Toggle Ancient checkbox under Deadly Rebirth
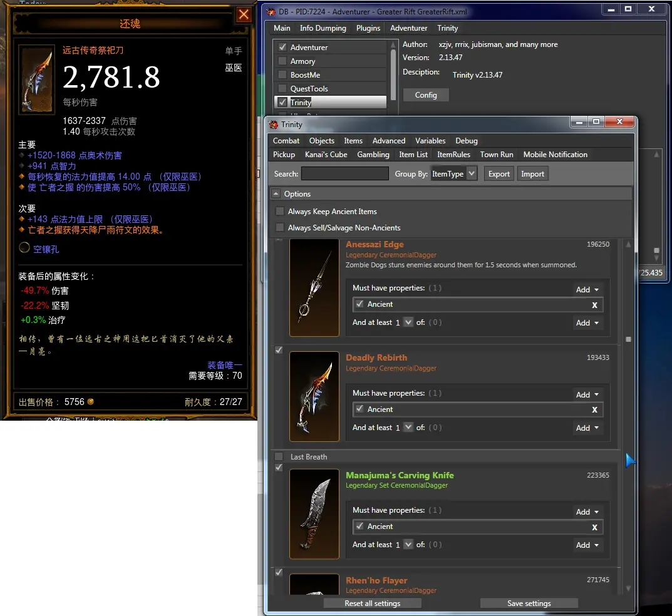Viewport: 672px width, 616px height. [359, 409]
